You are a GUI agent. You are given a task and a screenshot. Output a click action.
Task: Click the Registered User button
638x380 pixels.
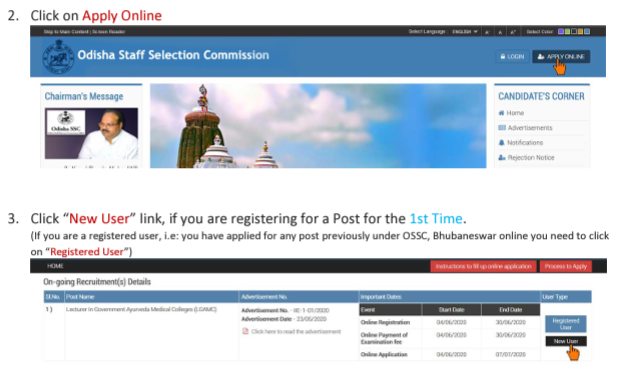(566, 323)
